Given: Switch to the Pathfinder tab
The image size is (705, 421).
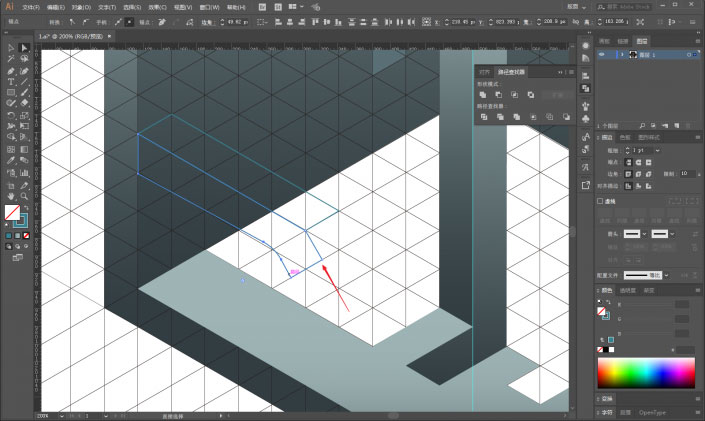Looking at the screenshot, I should click(511, 72).
